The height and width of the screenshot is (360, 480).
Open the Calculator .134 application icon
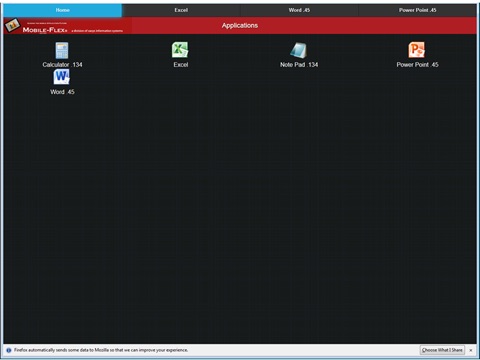point(62,50)
